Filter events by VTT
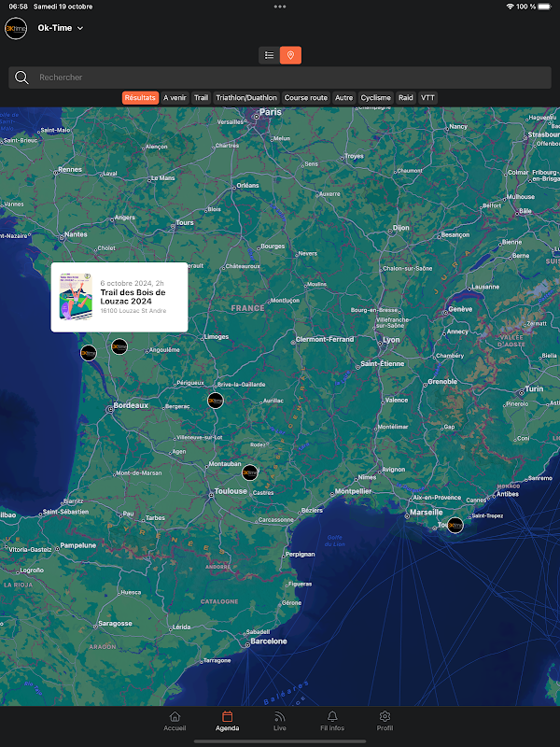 click(x=427, y=98)
